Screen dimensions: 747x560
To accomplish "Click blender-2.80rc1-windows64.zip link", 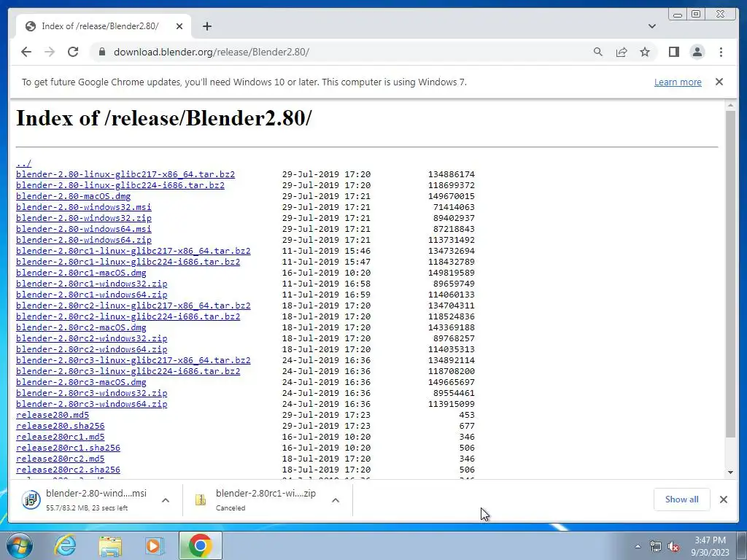I will (91, 295).
